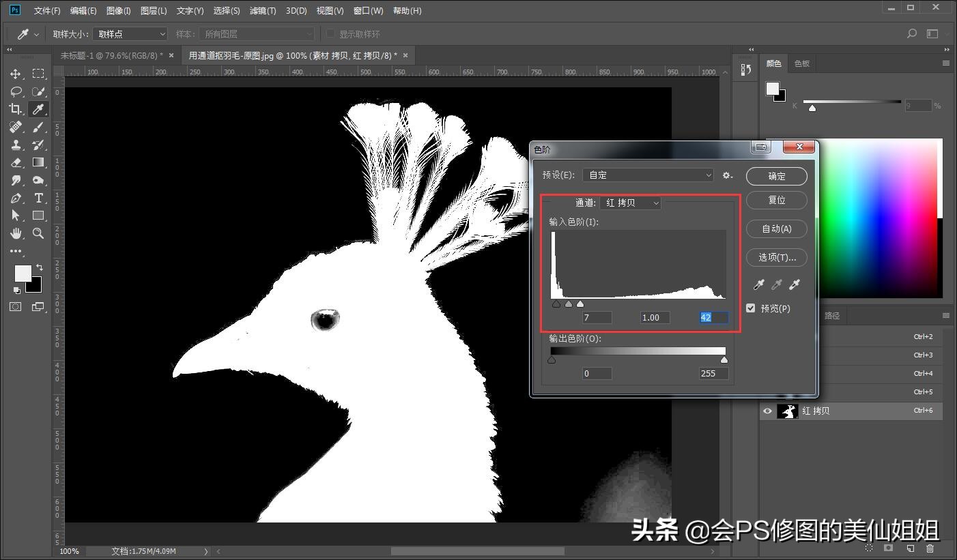Select the Crop tool

[x=15, y=109]
